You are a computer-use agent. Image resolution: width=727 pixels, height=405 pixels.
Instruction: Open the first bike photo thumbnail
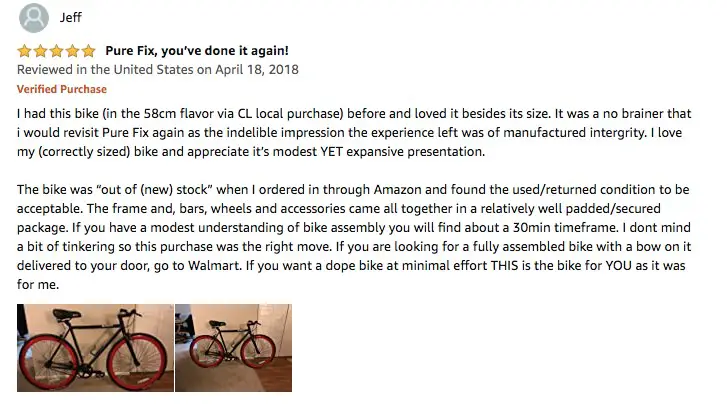tap(96, 348)
